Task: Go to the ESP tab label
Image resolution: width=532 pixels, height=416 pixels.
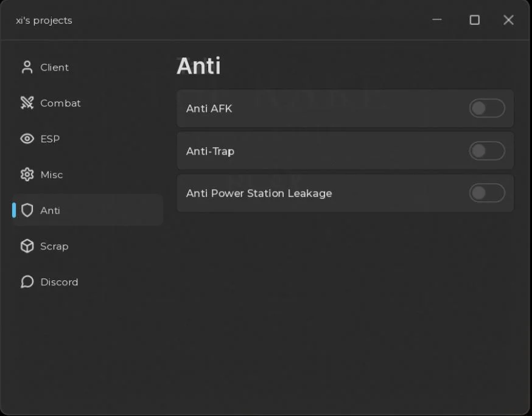Action: pos(50,139)
